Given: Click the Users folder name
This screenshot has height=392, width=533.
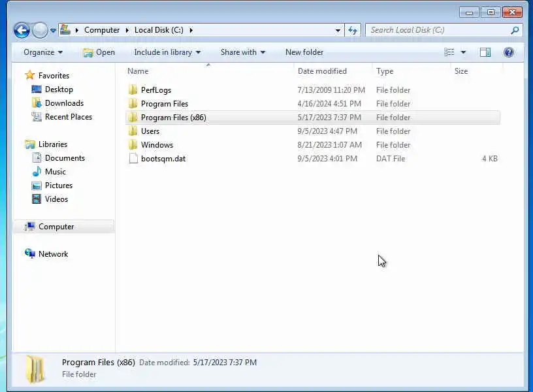Looking at the screenshot, I should pyautogui.click(x=150, y=131).
